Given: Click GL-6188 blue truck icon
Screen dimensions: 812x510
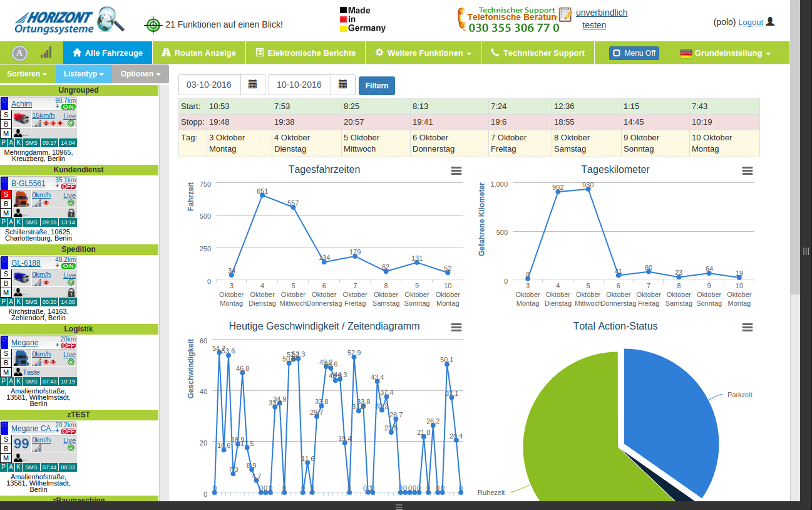Looking at the screenshot, I should [x=21, y=278].
